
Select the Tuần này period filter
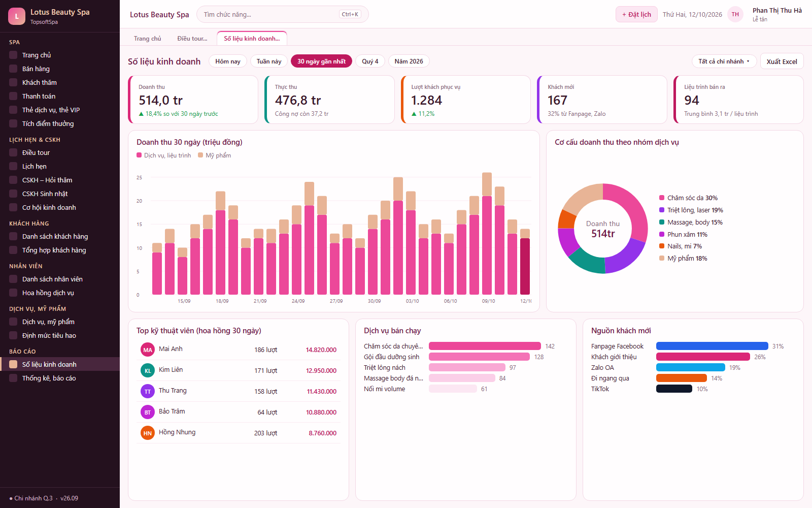coord(269,61)
